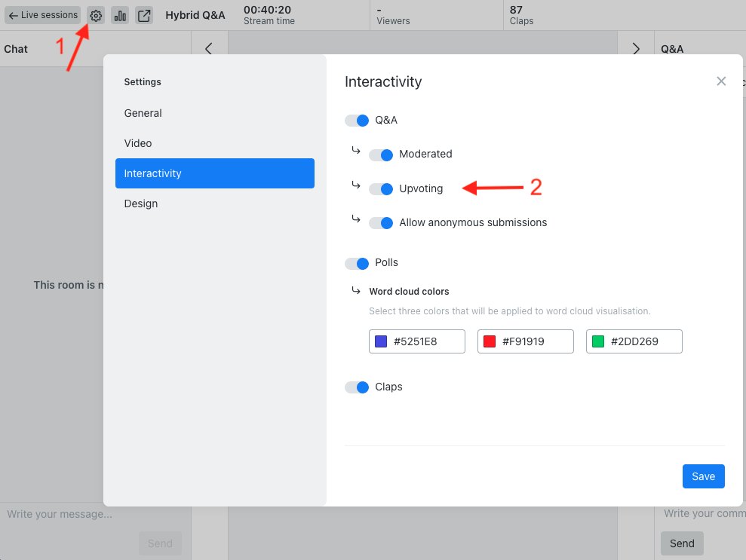Open the analytics bar chart icon
Image resolution: width=746 pixels, height=560 pixels.
120,15
